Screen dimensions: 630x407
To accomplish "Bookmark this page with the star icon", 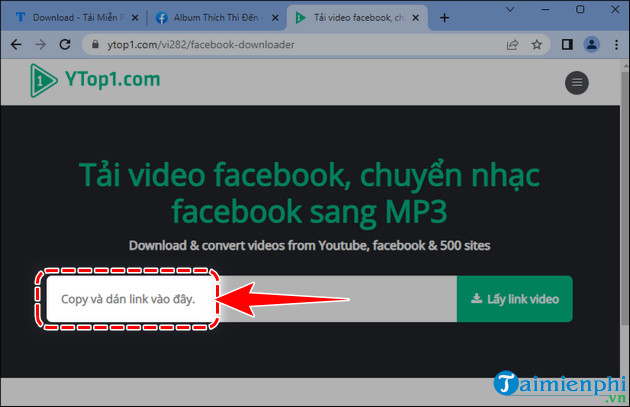I will pyautogui.click(x=537, y=45).
